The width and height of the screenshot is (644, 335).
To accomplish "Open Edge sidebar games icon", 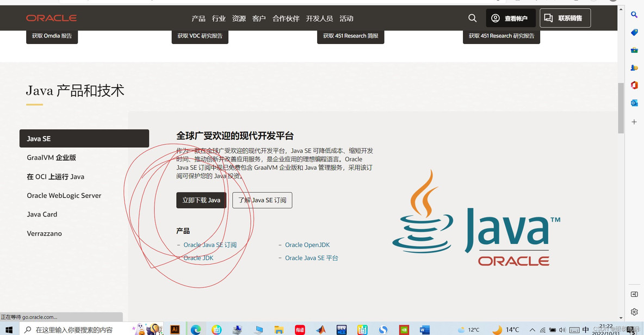I will (x=634, y=68).
